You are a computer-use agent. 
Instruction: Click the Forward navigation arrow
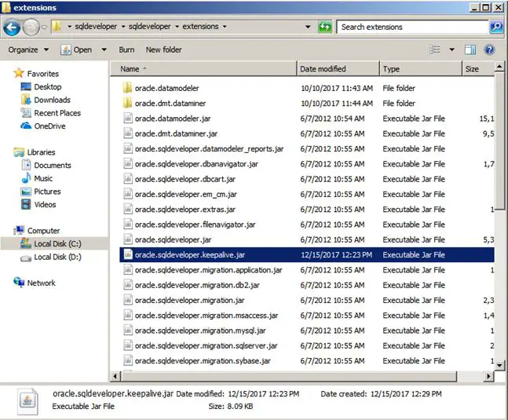tap(31, 27)
